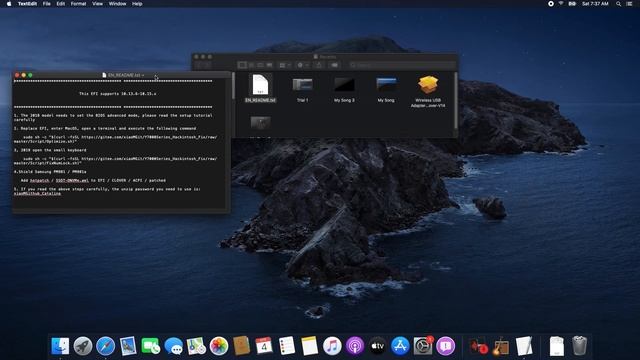Open System Preferences in the Dock
Image resolution: width=640 pixels, height=360 pixels.
pyautogui.click(x=423, y=346)
